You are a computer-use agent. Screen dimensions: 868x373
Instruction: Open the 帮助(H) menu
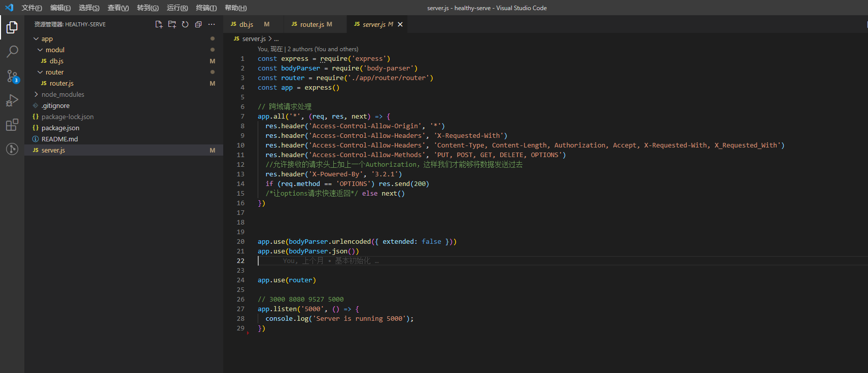tap(236, 8)
